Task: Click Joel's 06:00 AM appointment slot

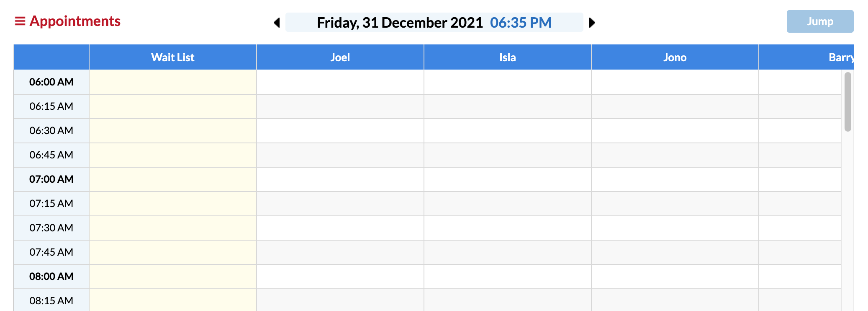Action: pyautogui.click(x=340, y=82)
